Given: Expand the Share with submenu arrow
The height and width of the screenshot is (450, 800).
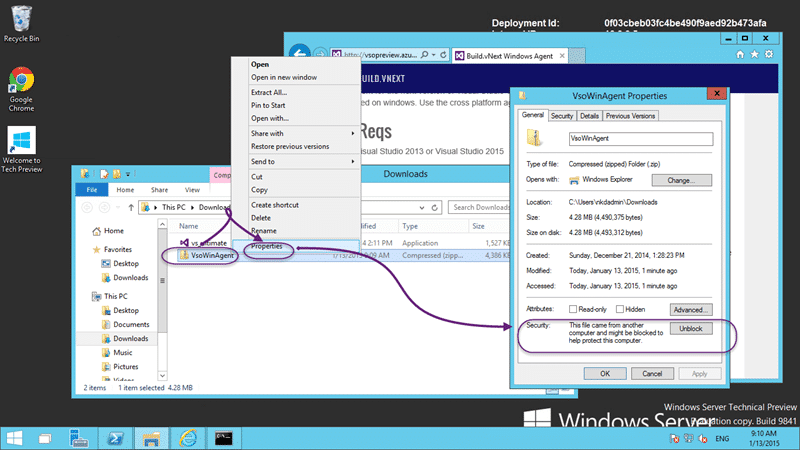Looking at the screenshot, I should pyautogui.click(x=353, y=133).
